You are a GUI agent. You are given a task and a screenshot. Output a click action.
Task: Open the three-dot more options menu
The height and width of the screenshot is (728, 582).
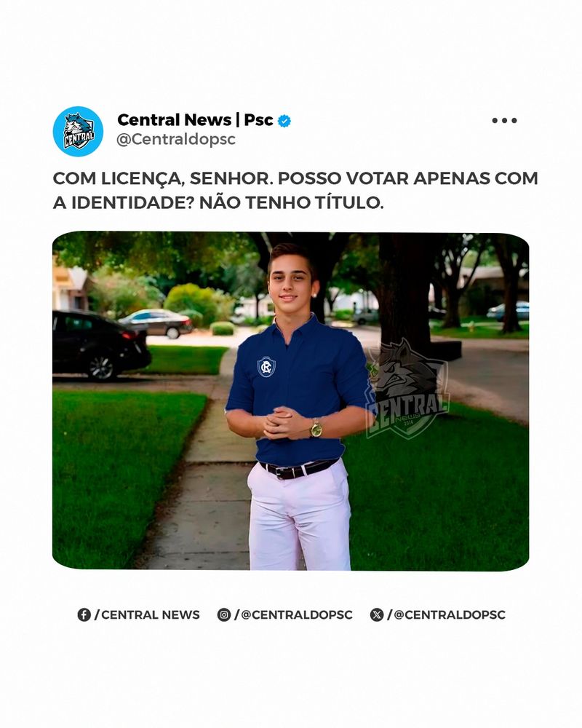pyautogui.click(x=504, y=121)
